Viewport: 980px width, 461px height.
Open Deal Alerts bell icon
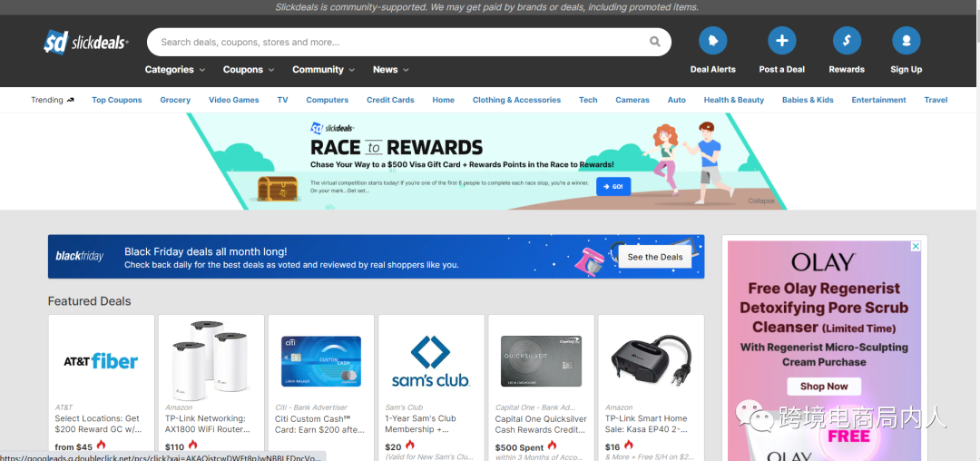(x=712, y=41)
